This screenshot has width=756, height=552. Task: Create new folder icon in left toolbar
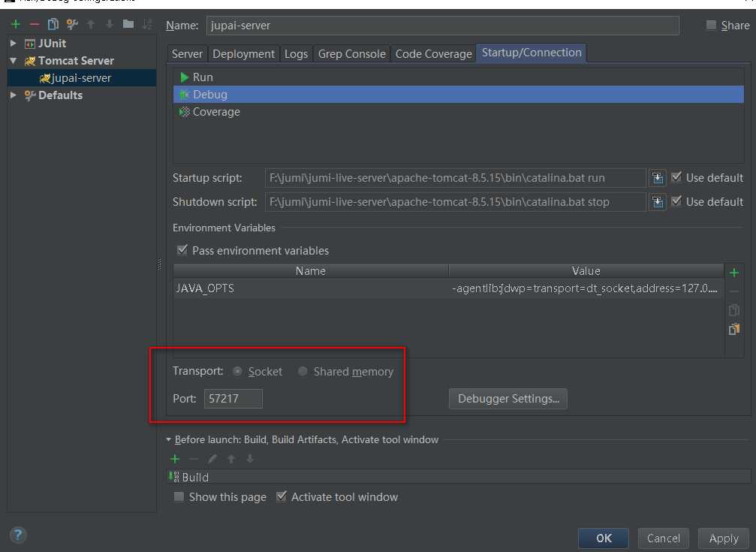coord(128,23)
